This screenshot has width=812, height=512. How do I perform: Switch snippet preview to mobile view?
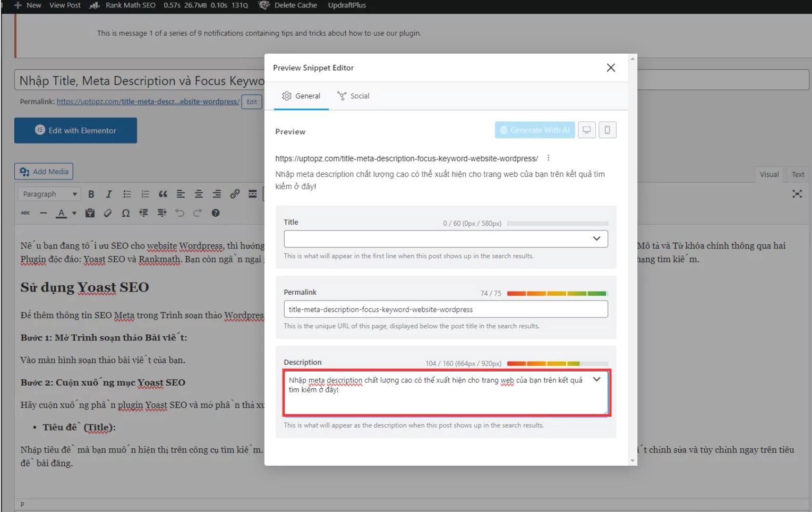(x=607, y=130)
